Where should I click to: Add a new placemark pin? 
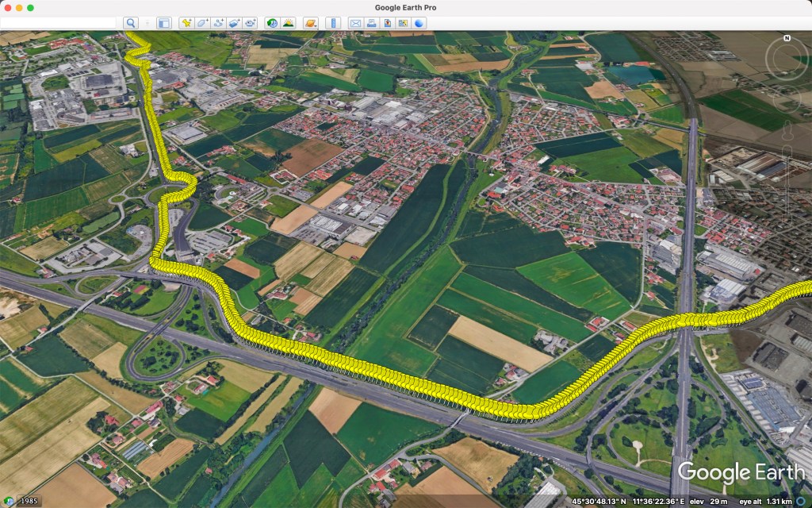coord(186,23)
